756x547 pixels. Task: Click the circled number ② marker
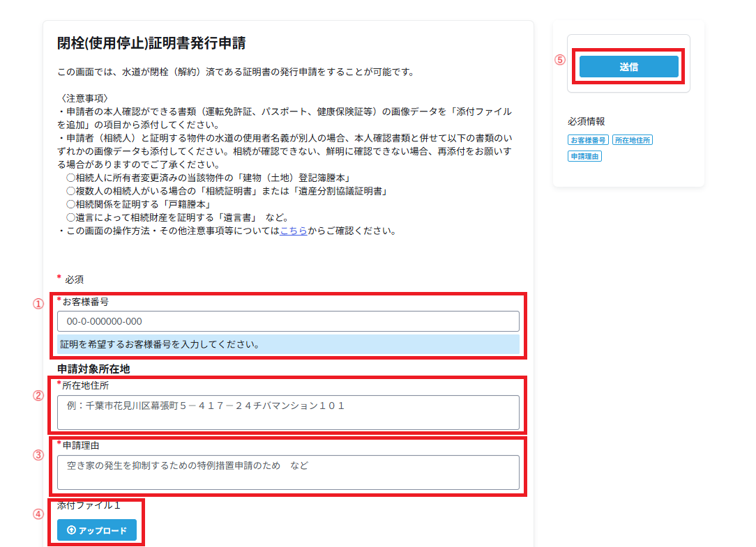39,395
